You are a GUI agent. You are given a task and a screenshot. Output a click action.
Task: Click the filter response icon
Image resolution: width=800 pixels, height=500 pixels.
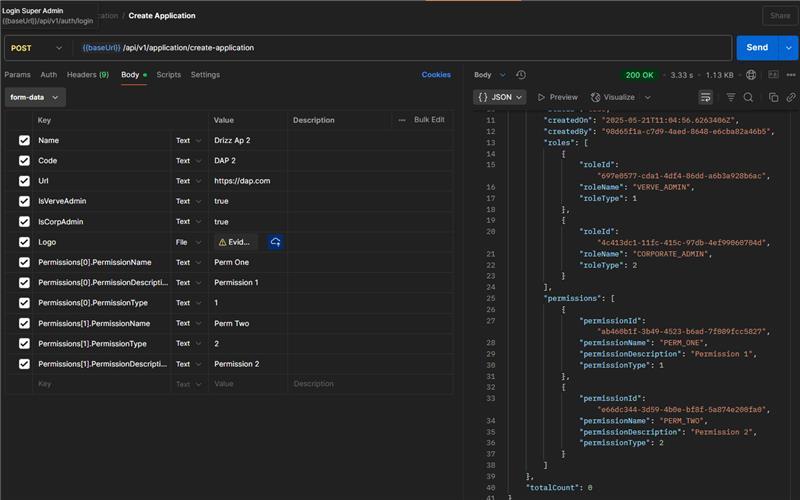731,97
